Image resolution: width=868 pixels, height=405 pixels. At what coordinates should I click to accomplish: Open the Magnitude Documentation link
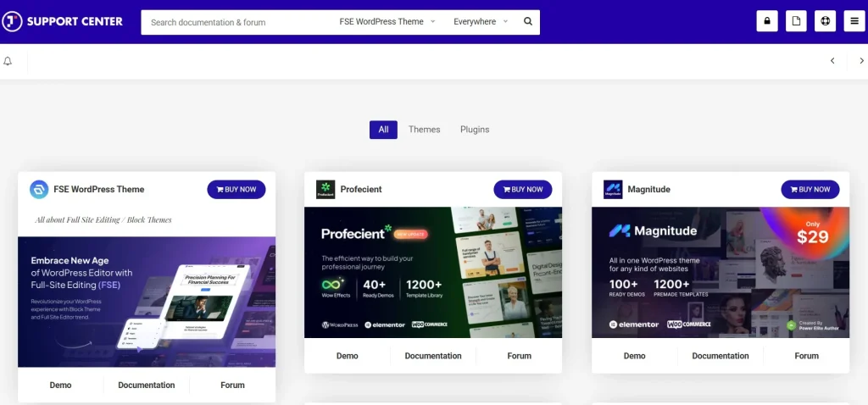coord(721,356)
